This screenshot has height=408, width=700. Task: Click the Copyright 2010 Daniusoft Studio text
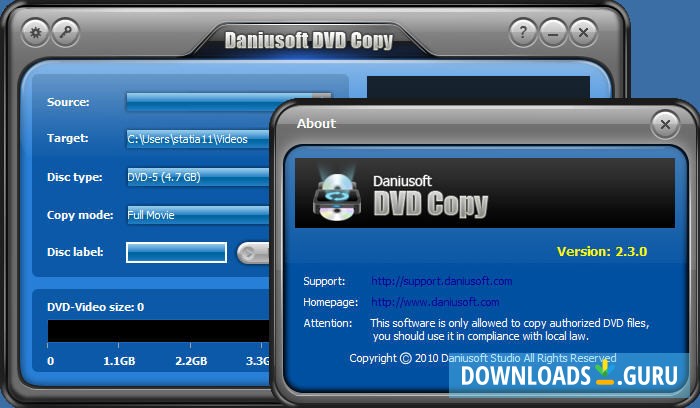[x=483, y=358]
